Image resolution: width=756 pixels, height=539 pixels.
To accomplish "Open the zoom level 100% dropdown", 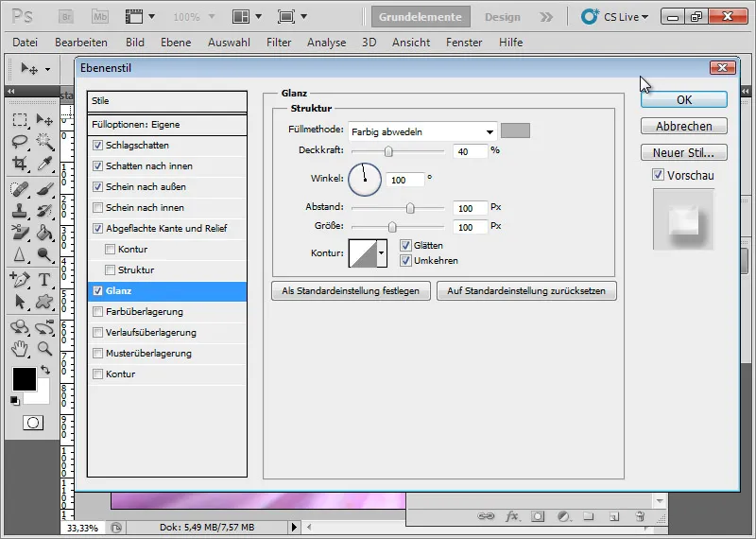I will point(211,17).
